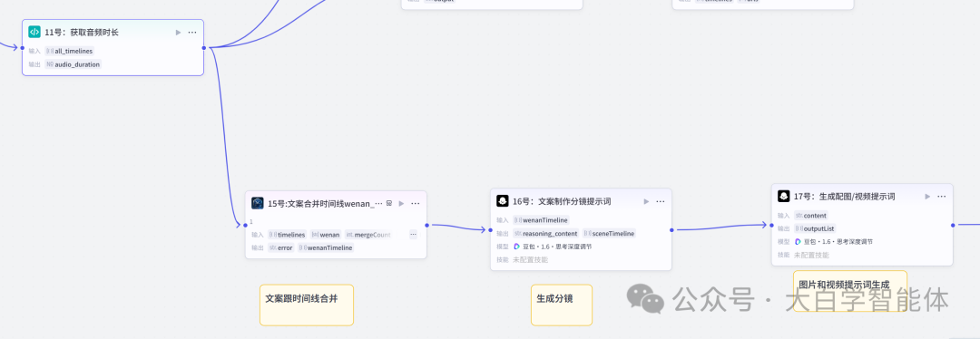Select the all_timelines input tag in node 11
The height and width of the screenshot is (339, 980).
point(69,51)
